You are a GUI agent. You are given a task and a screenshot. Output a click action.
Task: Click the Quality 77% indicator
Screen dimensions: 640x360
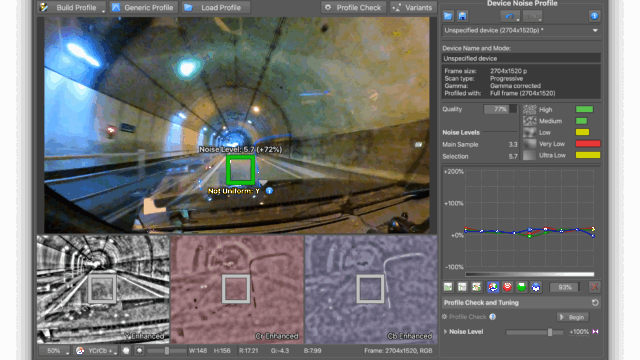pos(500,109)
